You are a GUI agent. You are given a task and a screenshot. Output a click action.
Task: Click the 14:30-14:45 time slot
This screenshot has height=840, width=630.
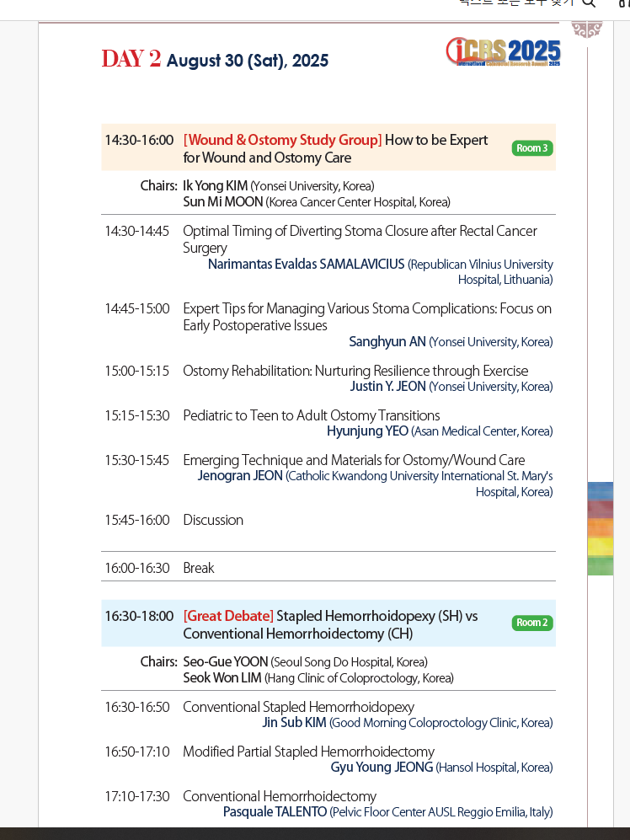(137, 231)
